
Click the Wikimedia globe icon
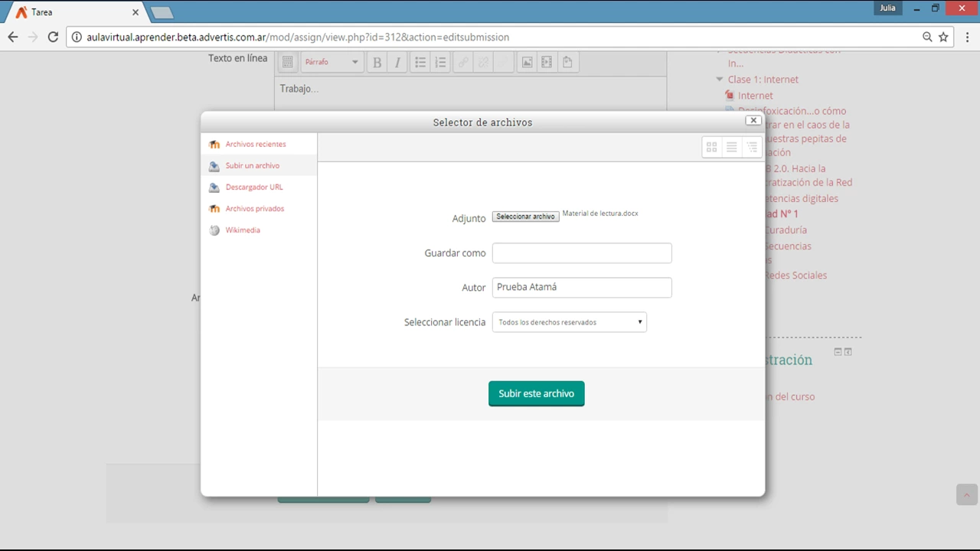pyautogui.click(x=214, y=230)
